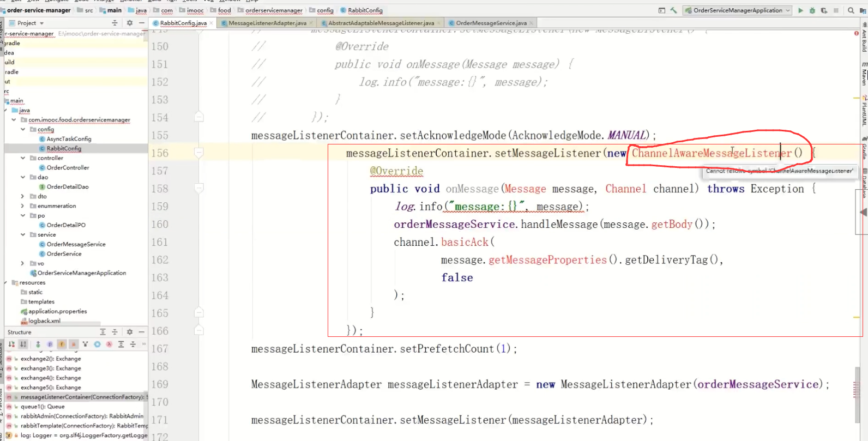Open the Maven tool window on right sidebar
Screen dimensions: 868x441
864,74
